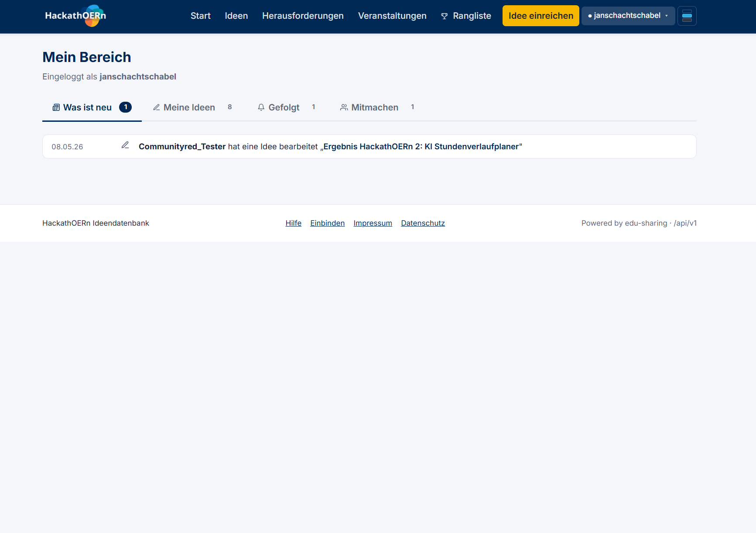Open Communityred_Tester user name
Screen dimensions: 756x533
182,147
